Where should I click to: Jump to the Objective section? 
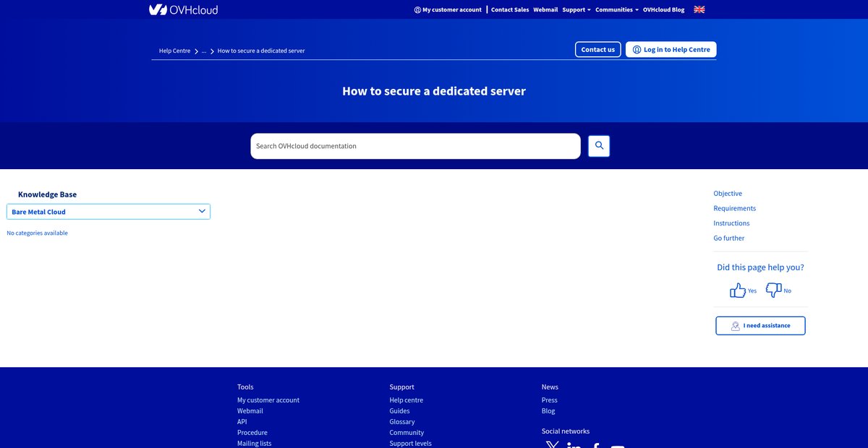pyautogui.click(x=728, y=194)
